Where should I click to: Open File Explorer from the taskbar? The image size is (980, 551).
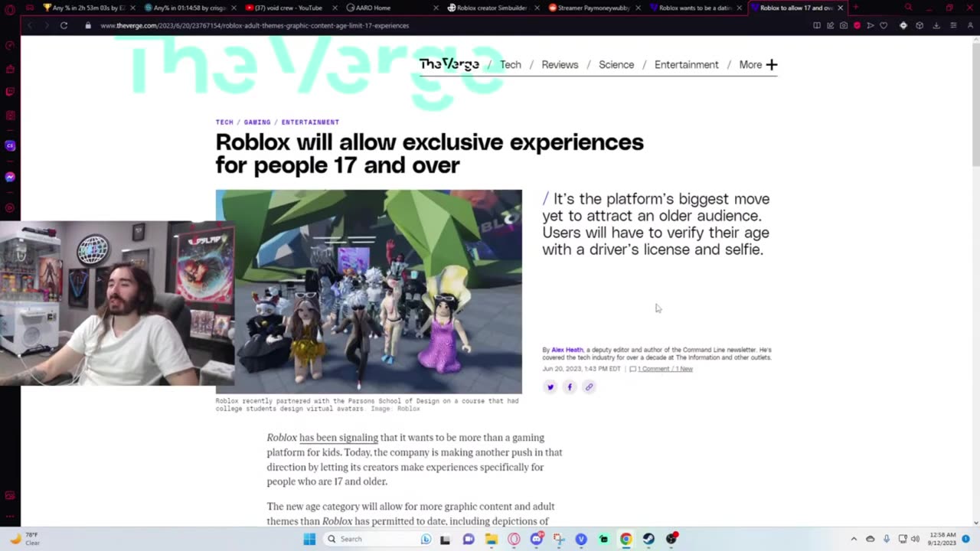pos(491,539)
